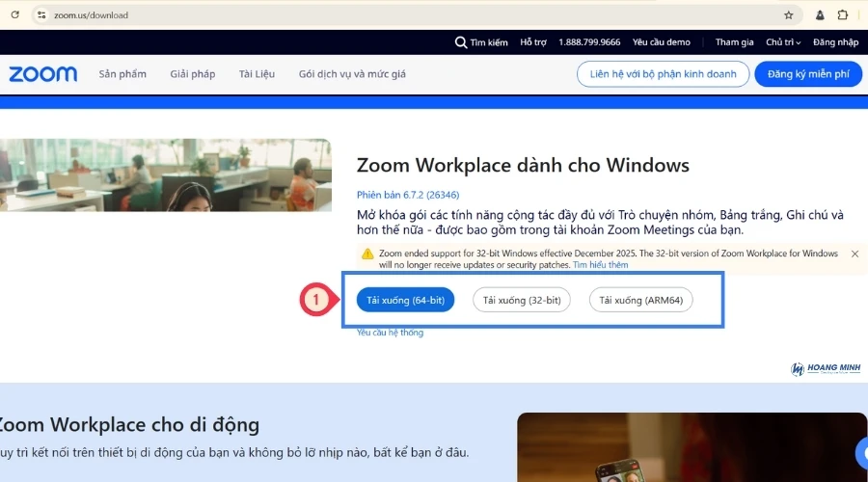Image resolution: width=868 pixels, height=482 pixels.
Task: Expand the Chủ trì dropdown
Action: 783,42
